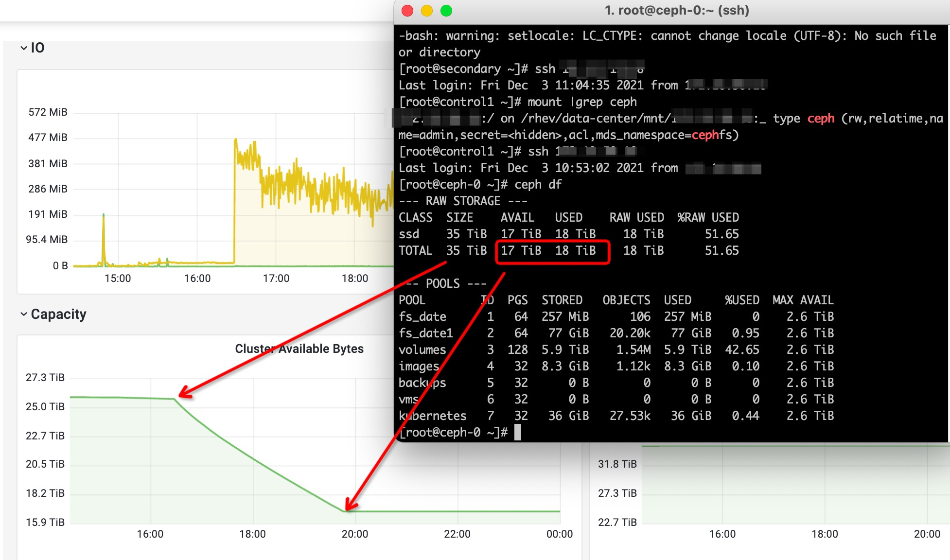Click the volumes pool name in the terminal

click(422, 350)
